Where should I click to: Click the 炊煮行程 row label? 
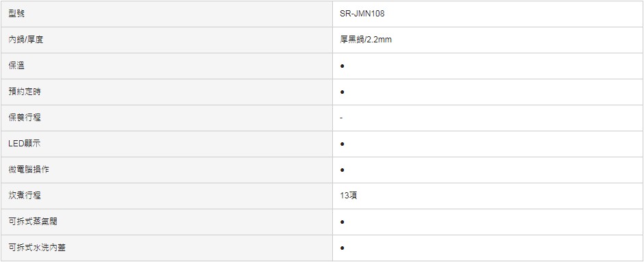point(25,196)
